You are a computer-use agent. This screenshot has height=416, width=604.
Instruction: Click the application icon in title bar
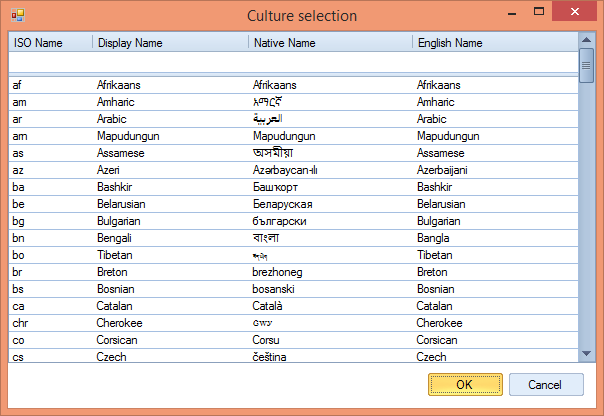tap(18, 15)
